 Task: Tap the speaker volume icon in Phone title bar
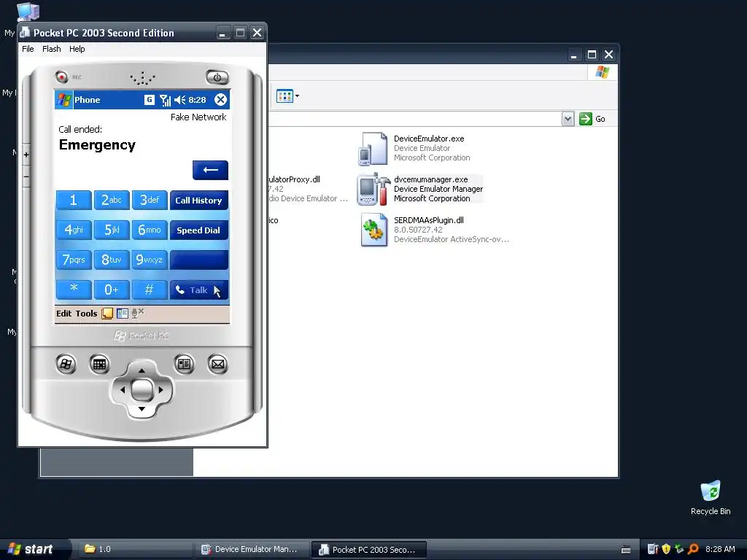click(x=179, y=100)
